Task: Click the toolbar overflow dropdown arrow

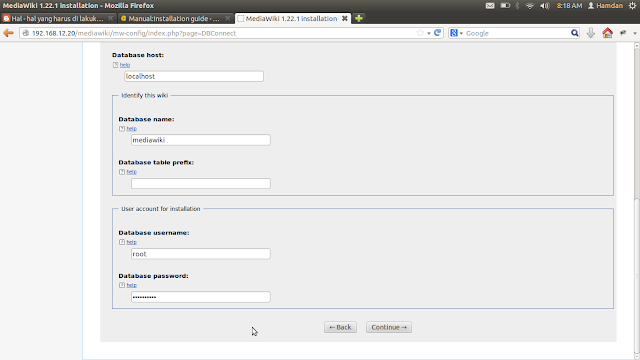Action: [635, 33]
